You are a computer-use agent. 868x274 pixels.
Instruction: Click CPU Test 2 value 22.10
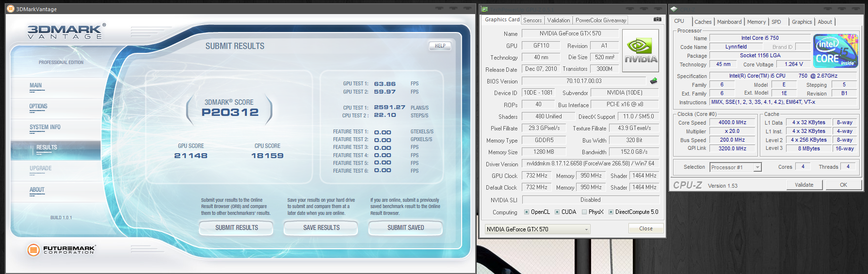385,115
